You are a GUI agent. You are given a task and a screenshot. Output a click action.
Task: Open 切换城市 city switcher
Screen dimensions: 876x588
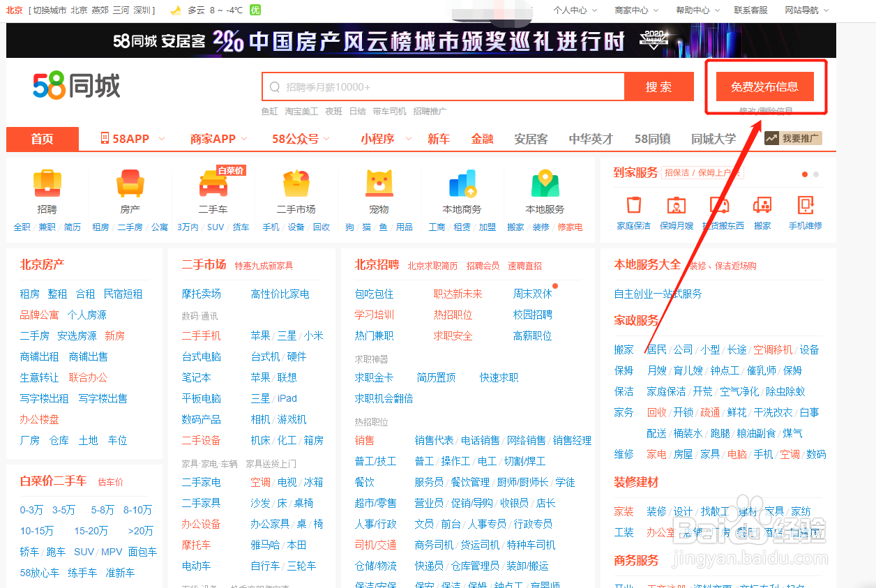point(49,10)
